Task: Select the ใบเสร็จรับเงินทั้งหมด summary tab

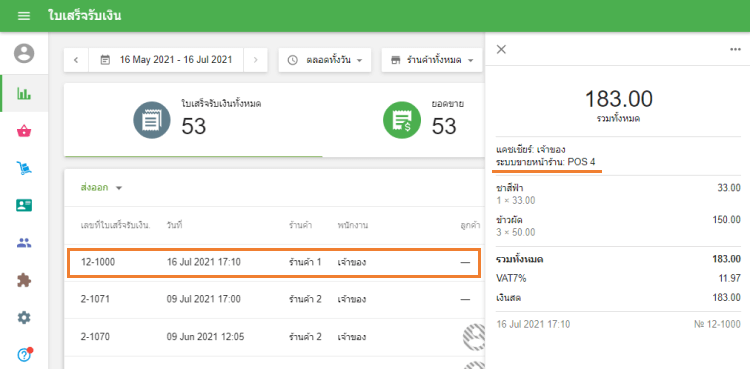Action: click(x=193, y=120)
